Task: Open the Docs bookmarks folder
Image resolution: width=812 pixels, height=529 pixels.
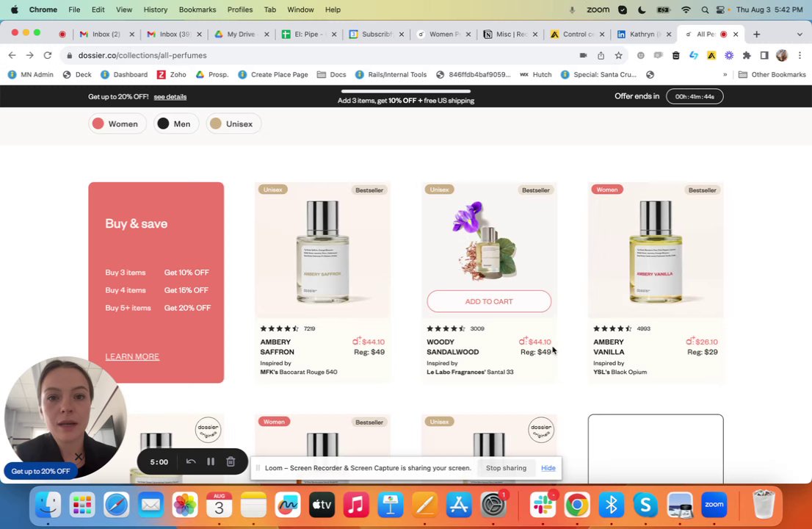Action: [x=331, y=75]
